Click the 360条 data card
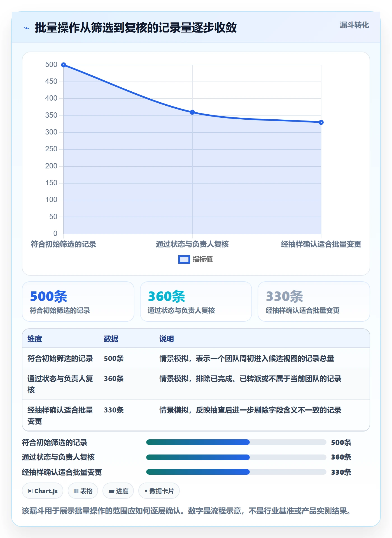Viewport: 392px width, 538px height. (x=196, y=302)
